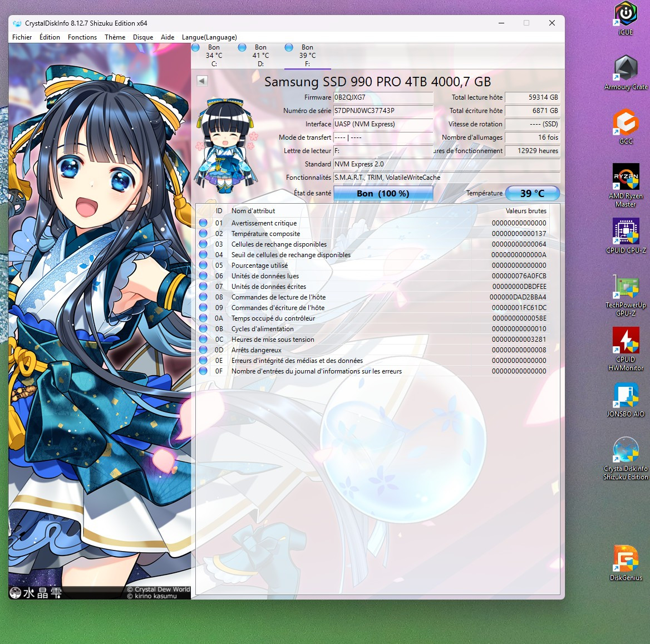Close the CrystalDiskInfo window

(x=551, y=23)
